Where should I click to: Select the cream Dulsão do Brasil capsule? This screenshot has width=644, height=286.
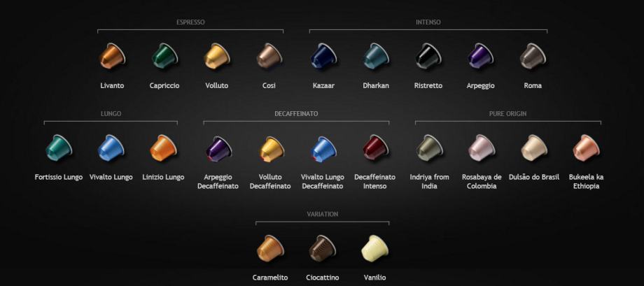coord(534,148)
